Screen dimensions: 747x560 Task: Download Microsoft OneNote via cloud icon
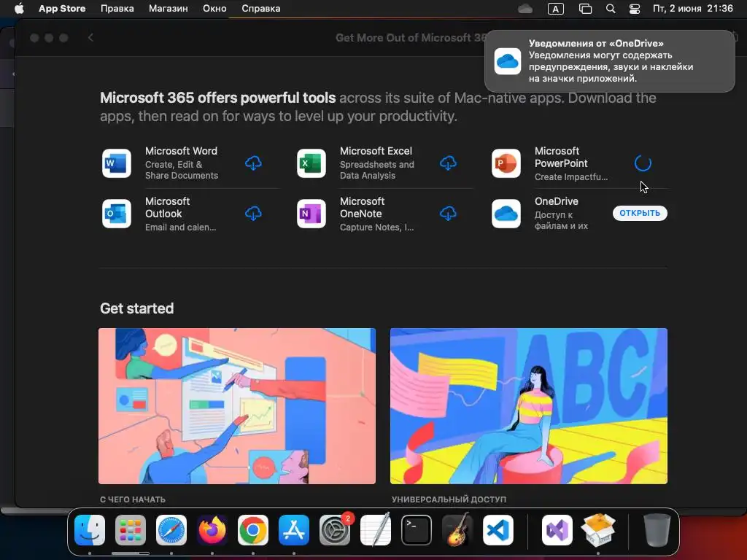(x=448, y=214)
